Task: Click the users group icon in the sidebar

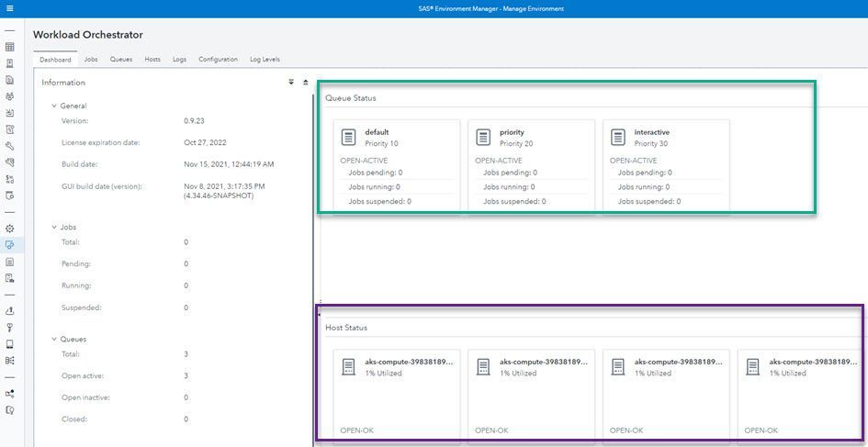Action: (x=9, y=96)
